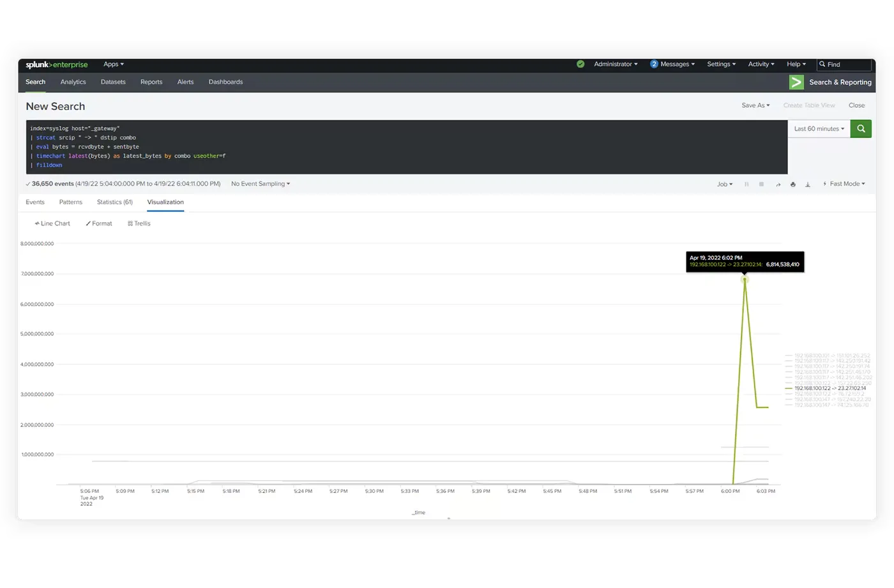Click the tooltip value 6,814,538,410
The width and height of the screenshot is (894, 588).
click(x=783, y=264)
